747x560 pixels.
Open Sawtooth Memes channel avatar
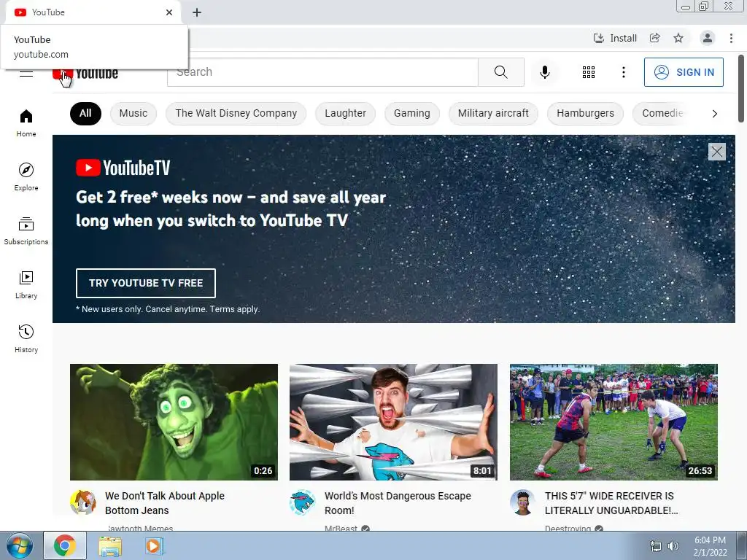pyautogui.click(x=83, y=502)
